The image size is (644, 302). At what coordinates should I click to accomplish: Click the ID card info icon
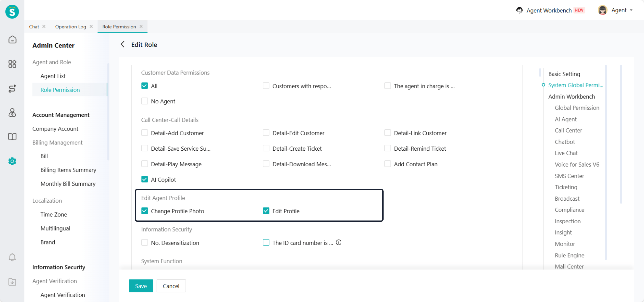pyautogui.click(x=339, y=242)
